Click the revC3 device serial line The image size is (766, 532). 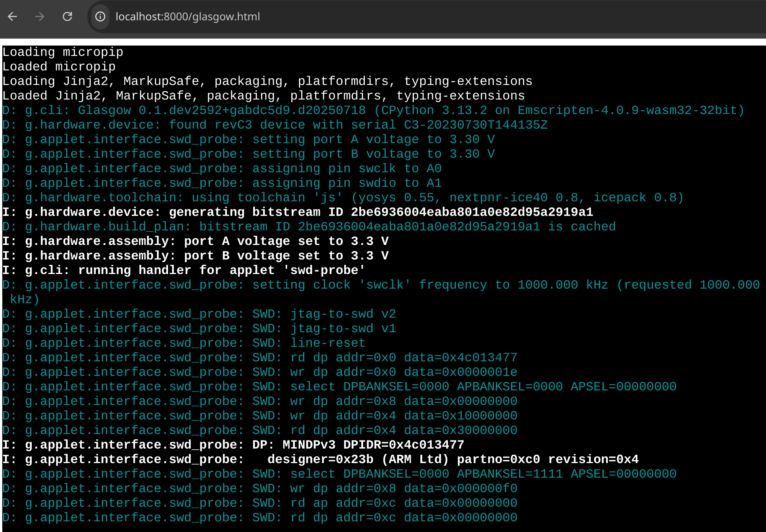tap(275, 125)
